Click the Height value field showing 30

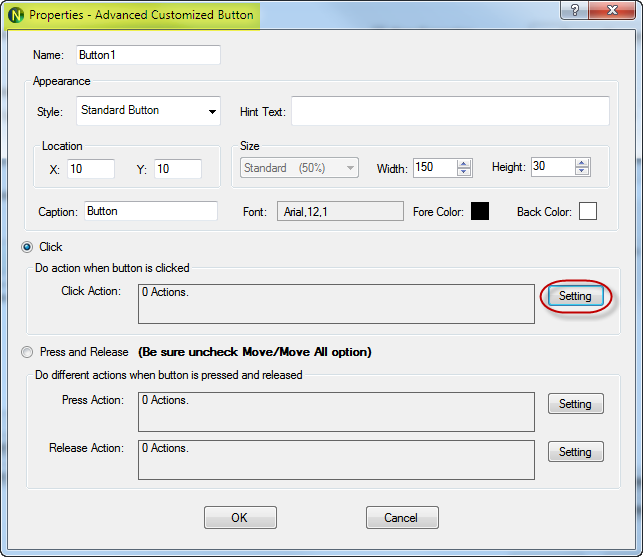tap(553, 167)
